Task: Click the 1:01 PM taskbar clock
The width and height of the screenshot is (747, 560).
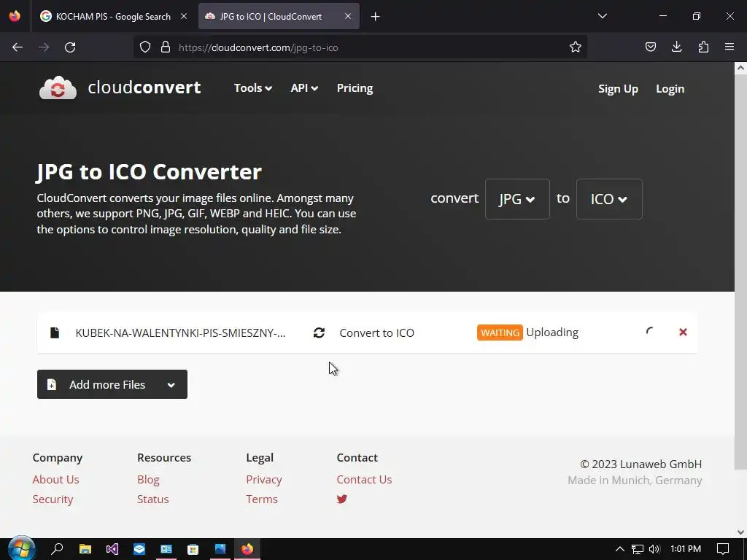Action: tap(686, 549)
